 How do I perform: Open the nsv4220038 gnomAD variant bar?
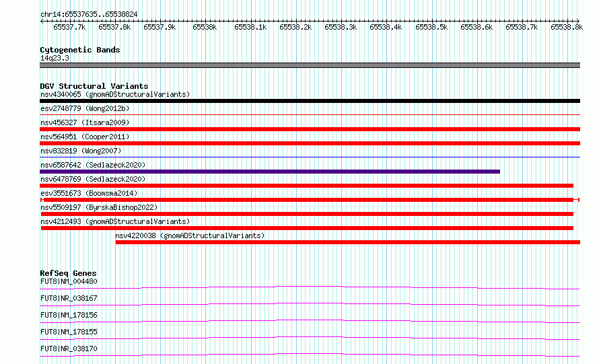pos(348,242)
